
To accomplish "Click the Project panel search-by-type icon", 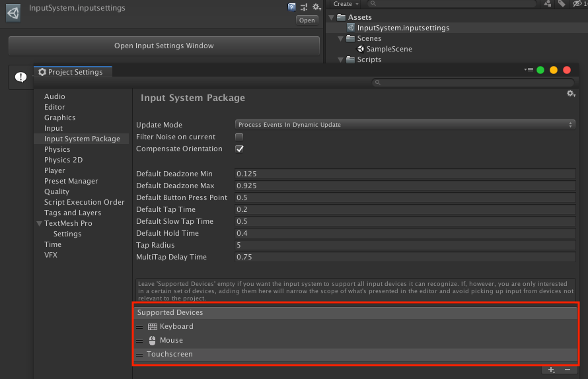I will (548, 4).
